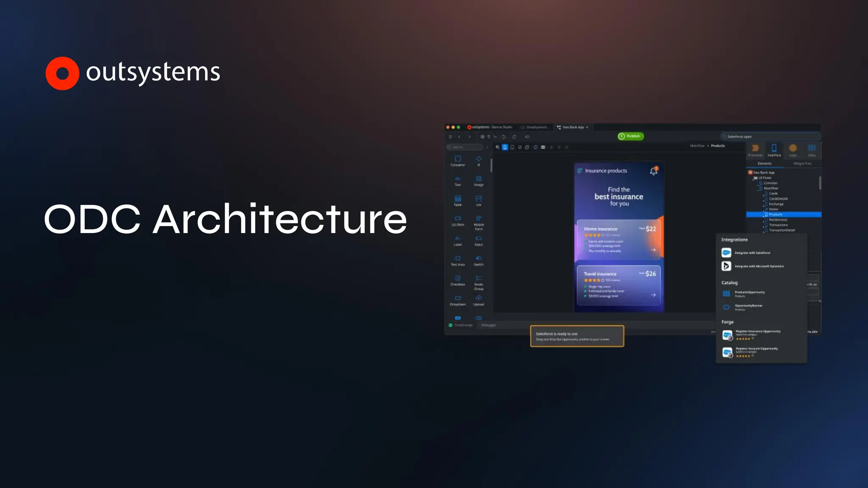The width and height of the screenshot is (868, 488).
Task: Select the Table widget icon
Action: pos(457,199)
